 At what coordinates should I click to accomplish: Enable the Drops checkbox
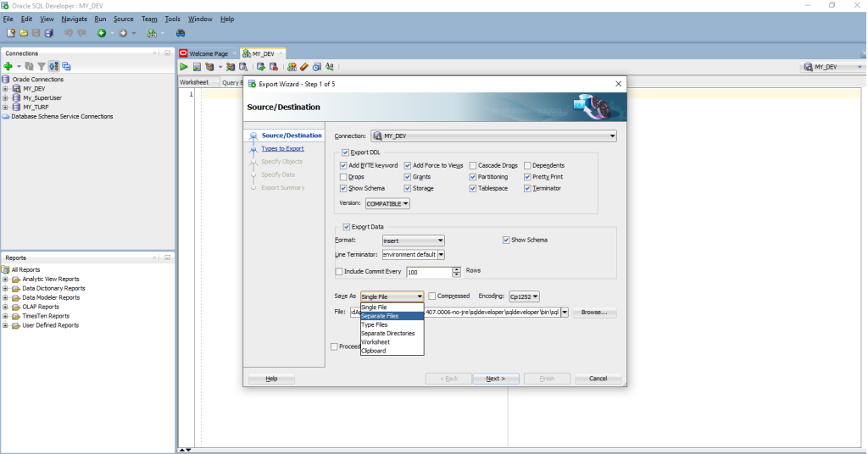tap(343, 177)
